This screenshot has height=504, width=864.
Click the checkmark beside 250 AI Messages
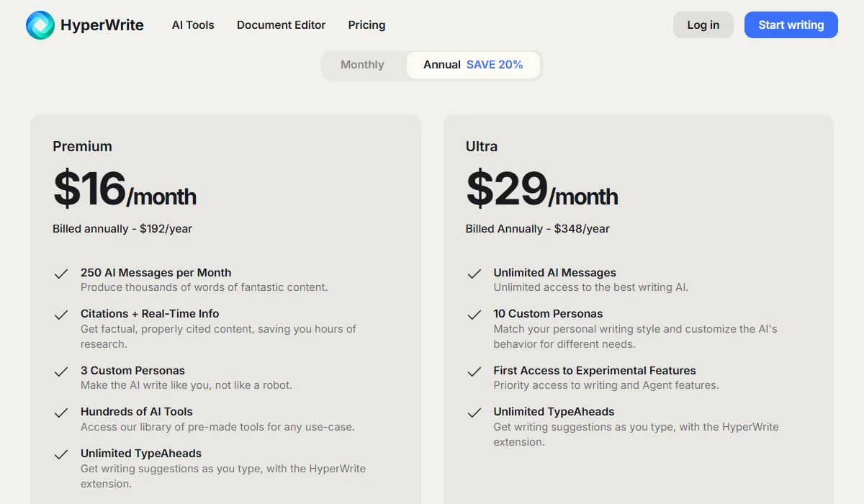(61, 274)
